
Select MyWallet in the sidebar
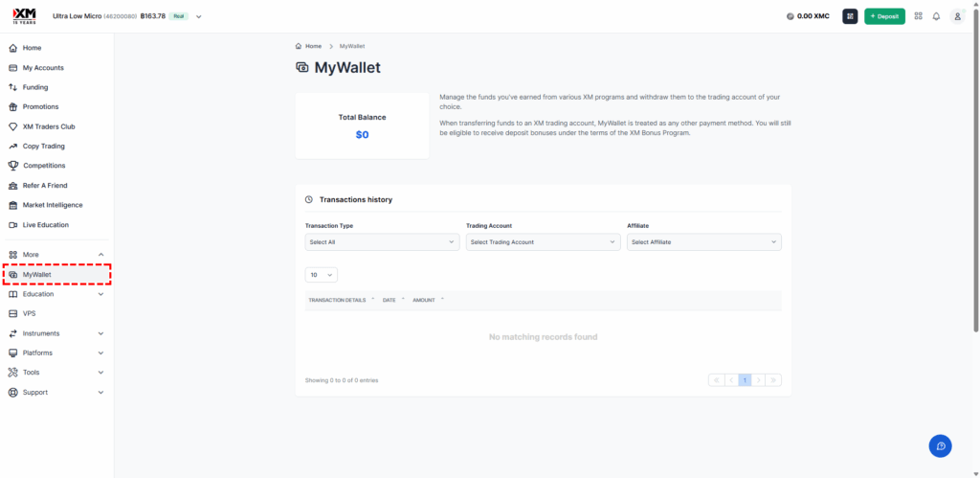[56, 274]
